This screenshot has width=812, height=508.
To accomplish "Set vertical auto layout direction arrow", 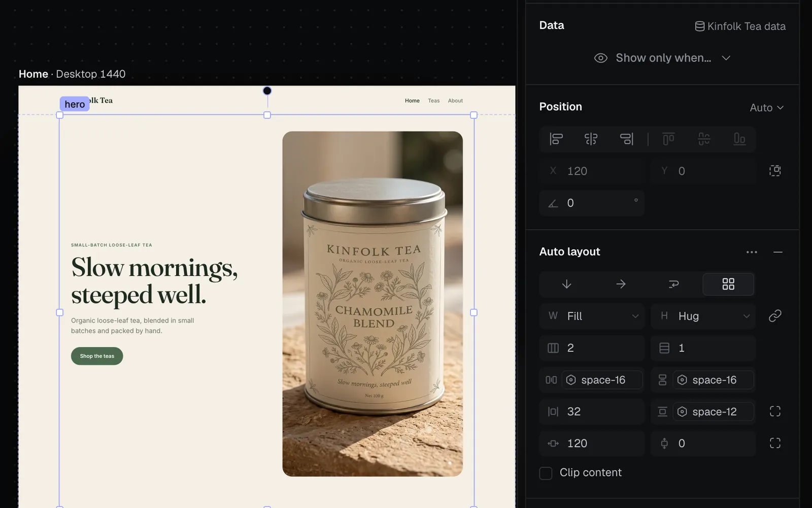I will [567, 284].
